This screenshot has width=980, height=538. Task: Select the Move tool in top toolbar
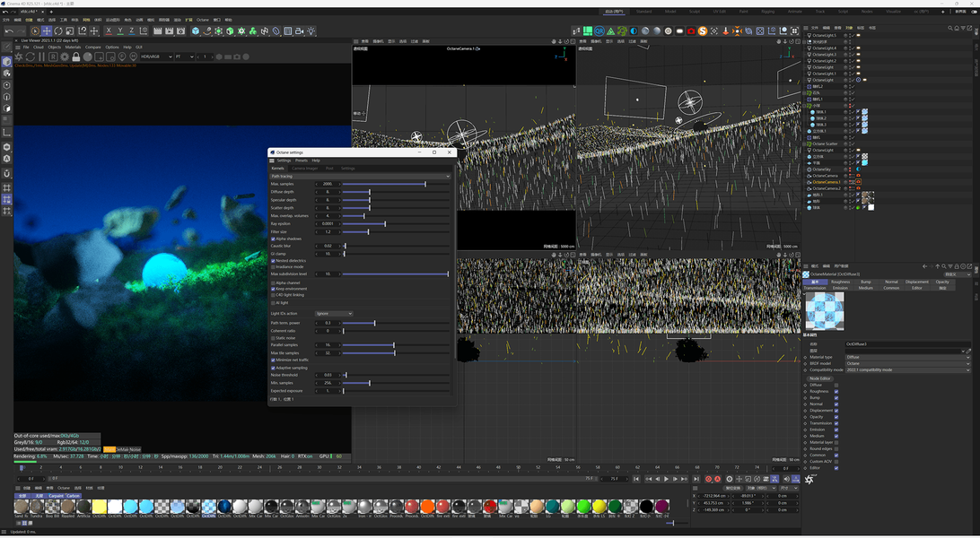(x=47, y=31)
